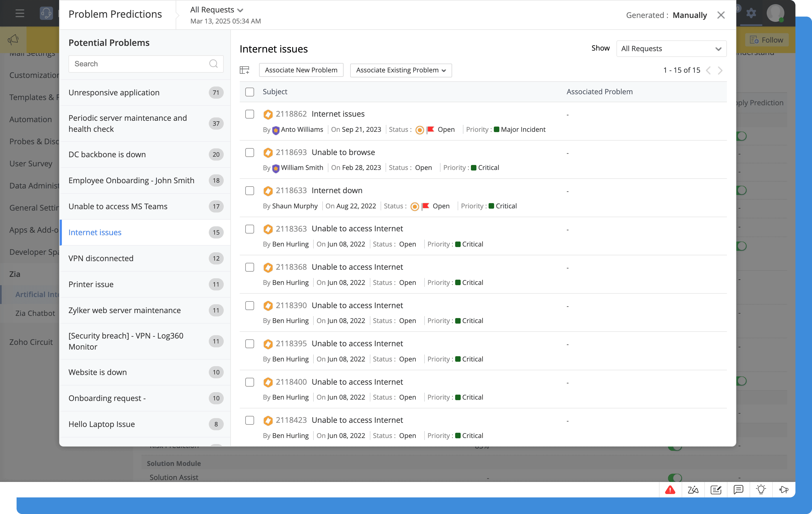Click the announcements megaphone icon
812x514 pixels.
(x=13, y=40)
